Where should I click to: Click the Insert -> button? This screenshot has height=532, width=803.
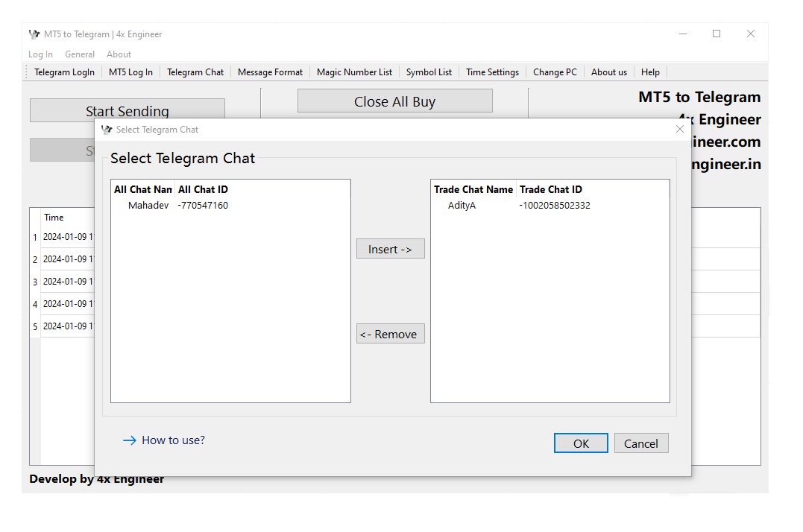click(x=390, y=249)
